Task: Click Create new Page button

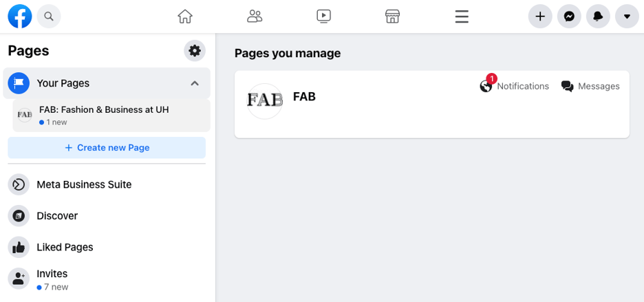Action: (x=107, y=147)
